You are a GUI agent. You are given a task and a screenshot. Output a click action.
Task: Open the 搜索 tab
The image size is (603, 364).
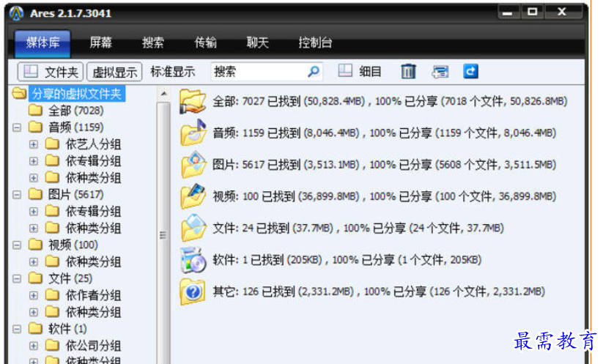[x=153, y=42]
